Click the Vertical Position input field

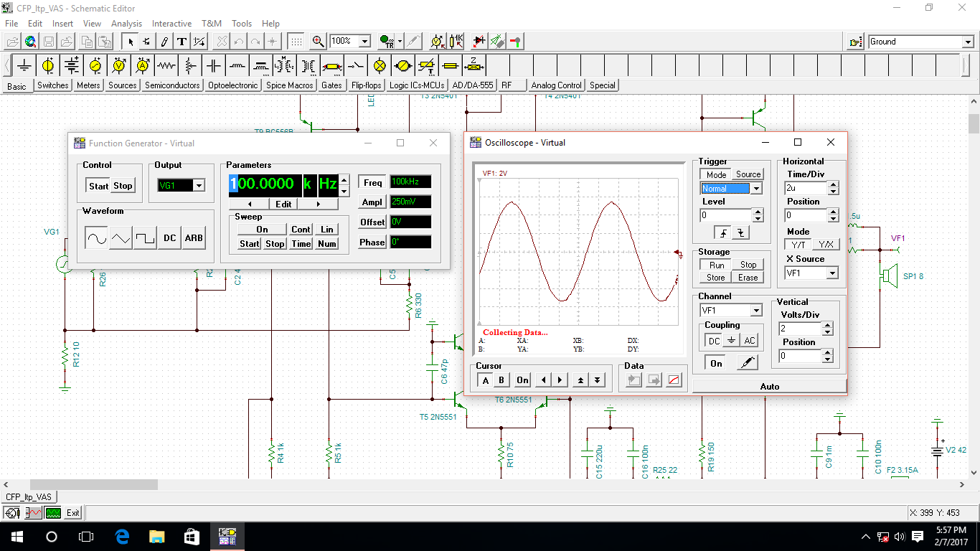pyautogui.click(x=800, y=356)
